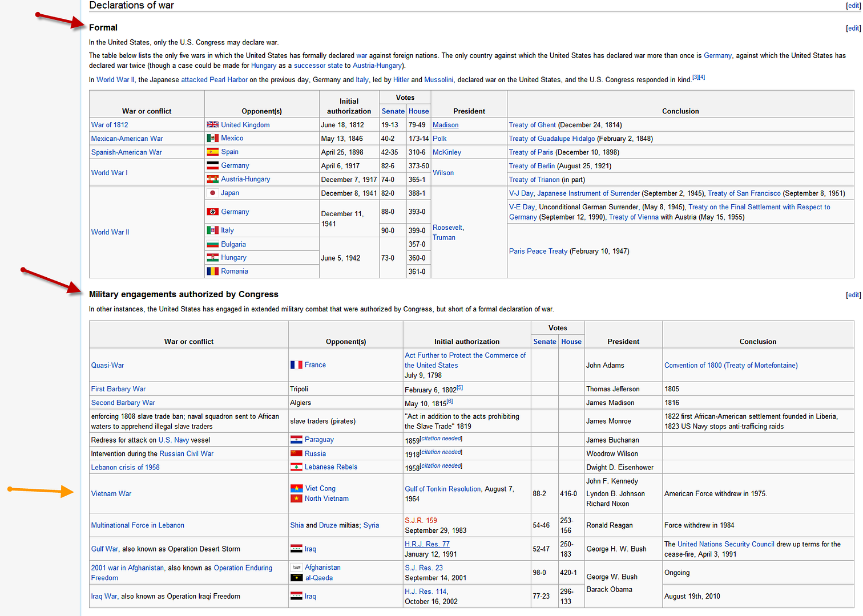Click the United Kingdom flag icon
Viewport: 863px width, 616px height.
(x=212, y=124)
